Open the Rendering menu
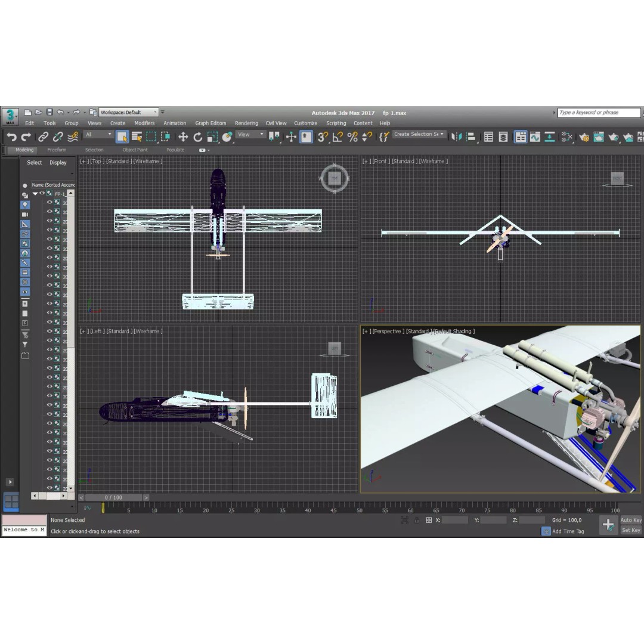644x644 pixels. click(x=246, y=123)
